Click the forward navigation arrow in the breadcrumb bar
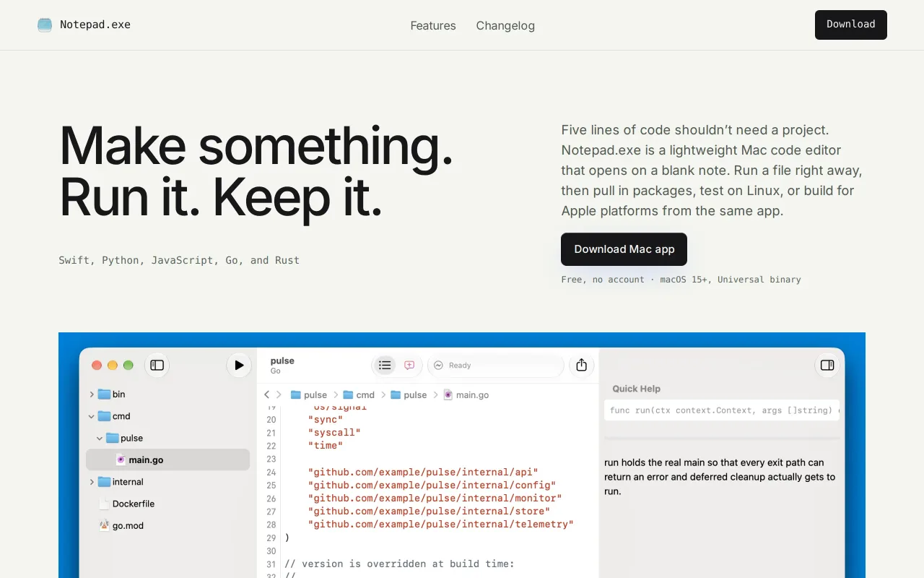Screen dimensions: 924x578 279,394
